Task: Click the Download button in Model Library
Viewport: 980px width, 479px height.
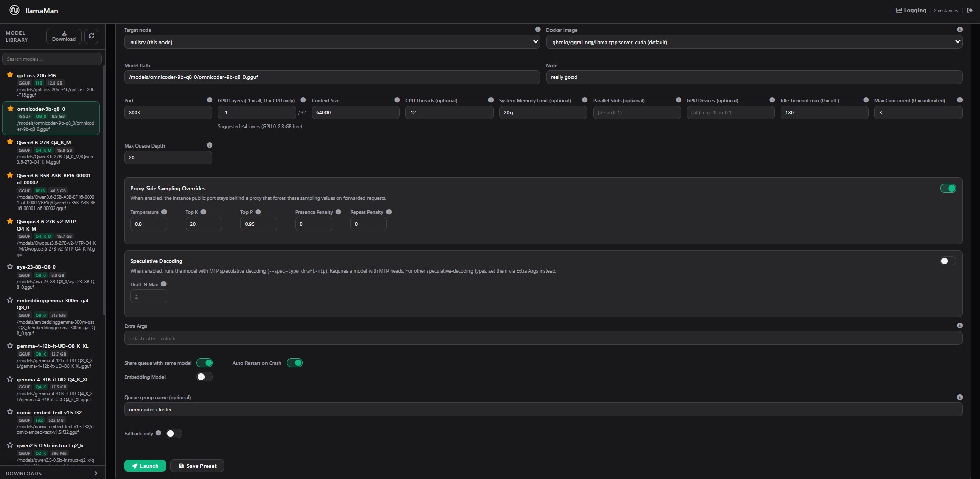Action: point(64,36)
